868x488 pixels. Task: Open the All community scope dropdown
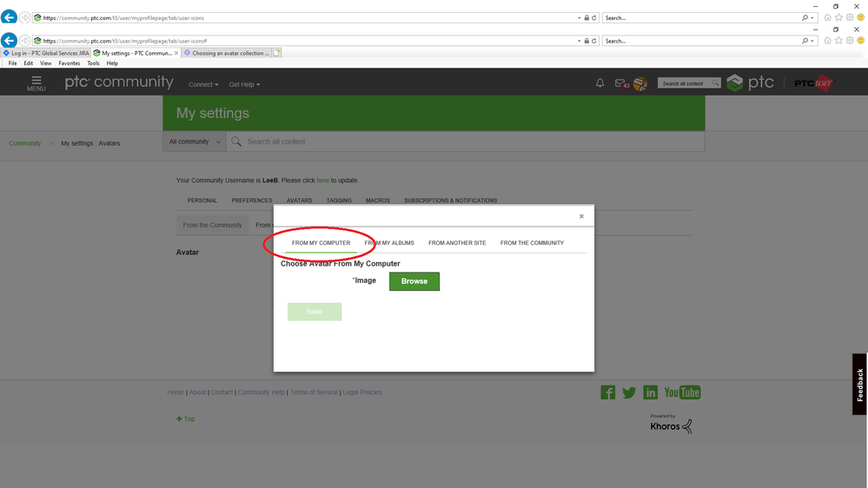[x=195, y=142]
